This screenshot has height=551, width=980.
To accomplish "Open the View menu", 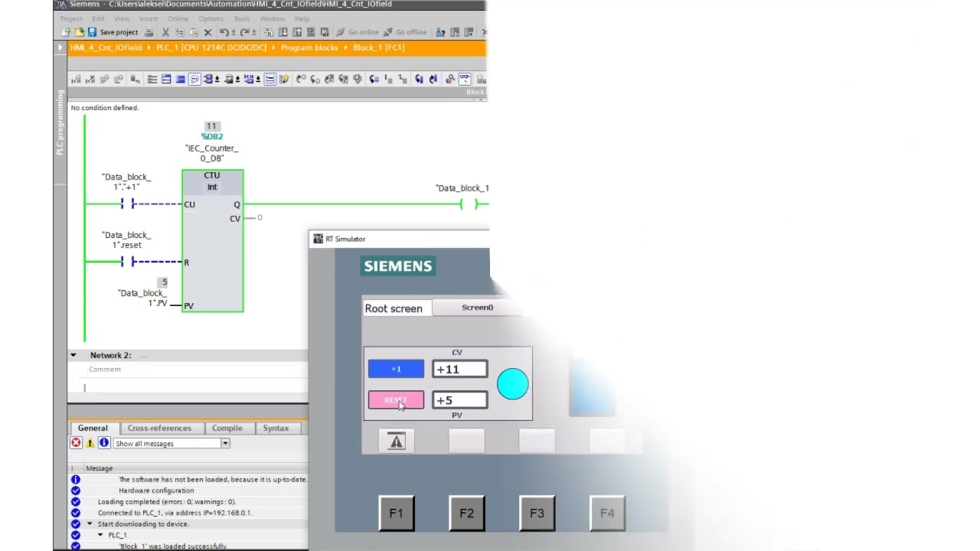I will tap(122, 18).
